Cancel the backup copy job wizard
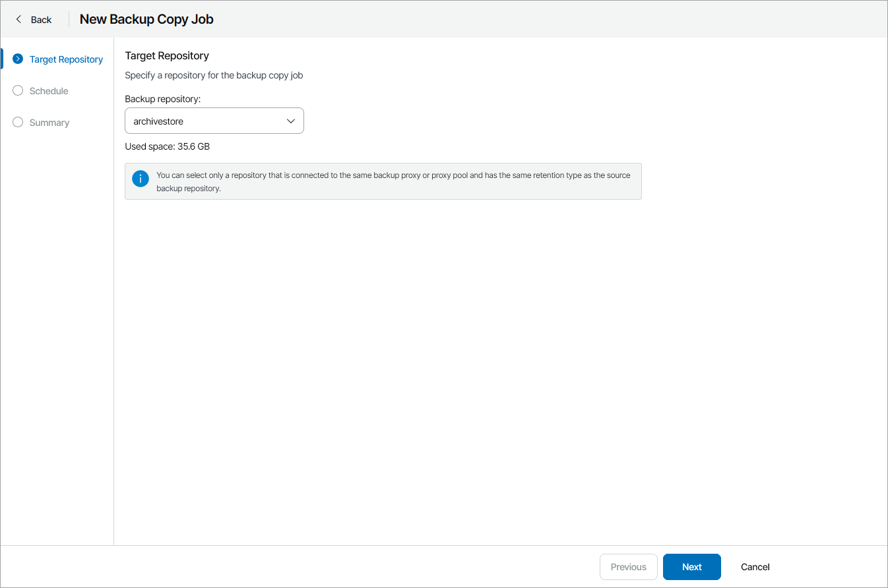 point(755,567)
